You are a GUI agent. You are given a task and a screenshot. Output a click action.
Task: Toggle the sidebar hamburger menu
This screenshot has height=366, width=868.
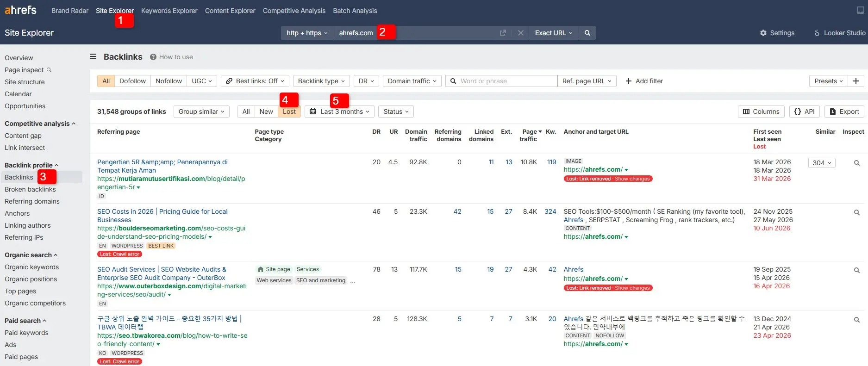93,56
